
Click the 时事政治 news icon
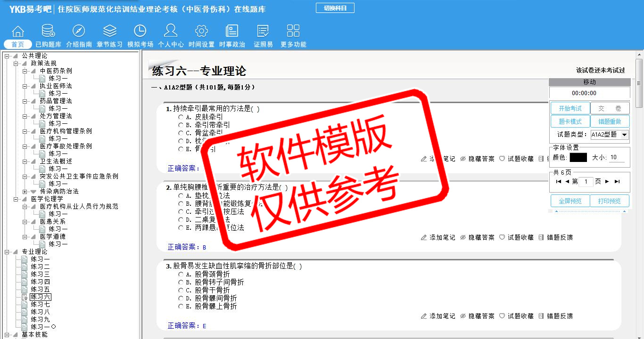click(x=232, y=32)
